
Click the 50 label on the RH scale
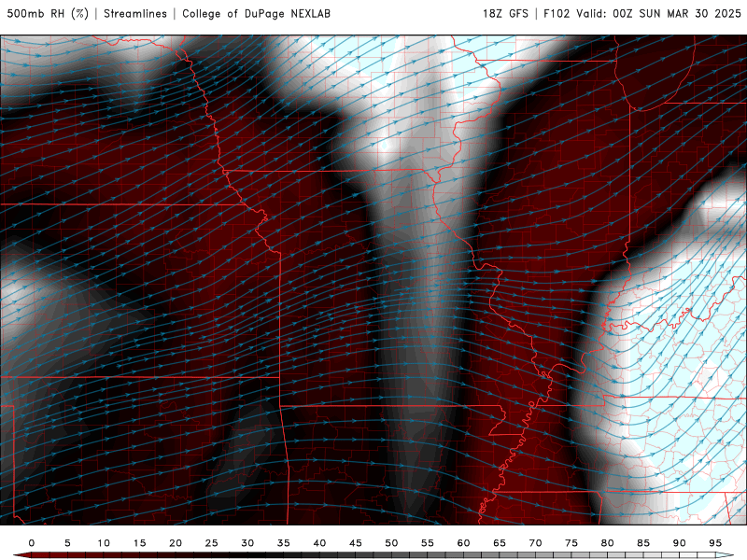point(391,543)
